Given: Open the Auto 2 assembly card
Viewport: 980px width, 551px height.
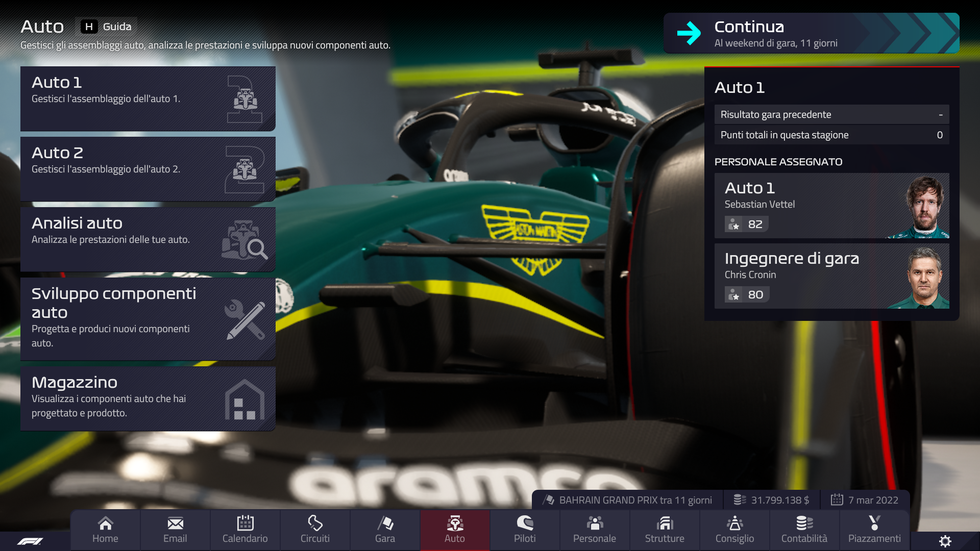Looking at the screenshot, I should [x=148, y=169].
